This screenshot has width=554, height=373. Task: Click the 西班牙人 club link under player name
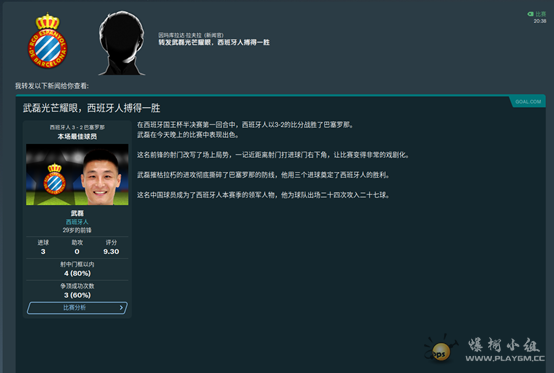[77, 222]
